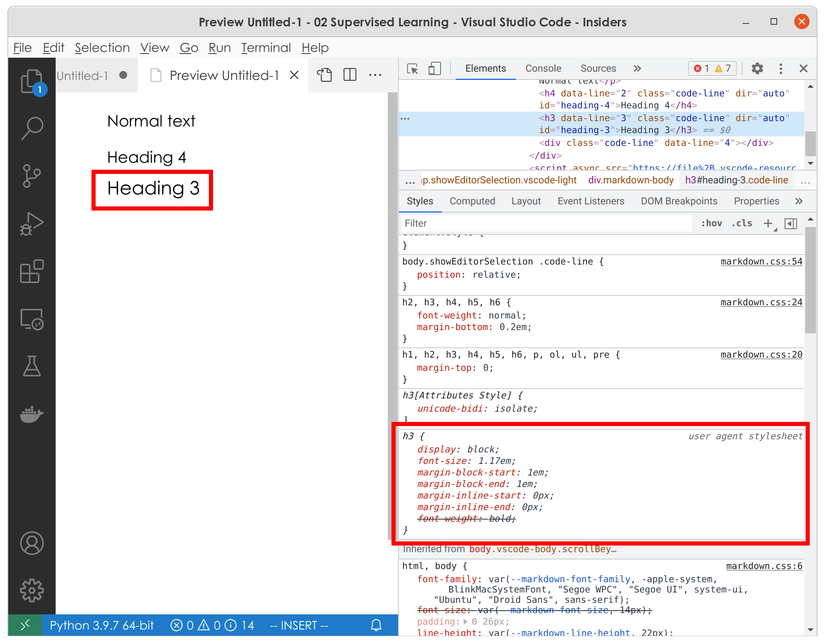Toggle element state with :hov

pos(711,223)
